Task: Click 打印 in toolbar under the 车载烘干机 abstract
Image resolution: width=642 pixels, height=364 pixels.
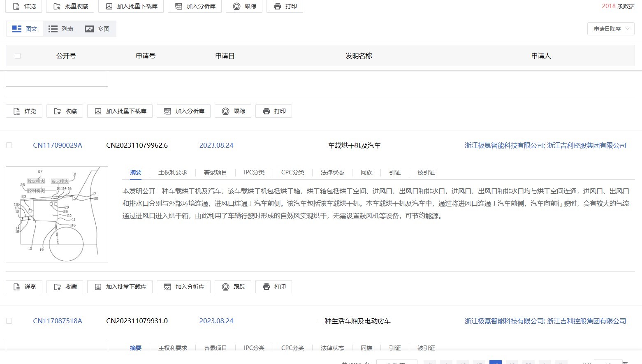Action: [x=273, y=287]
